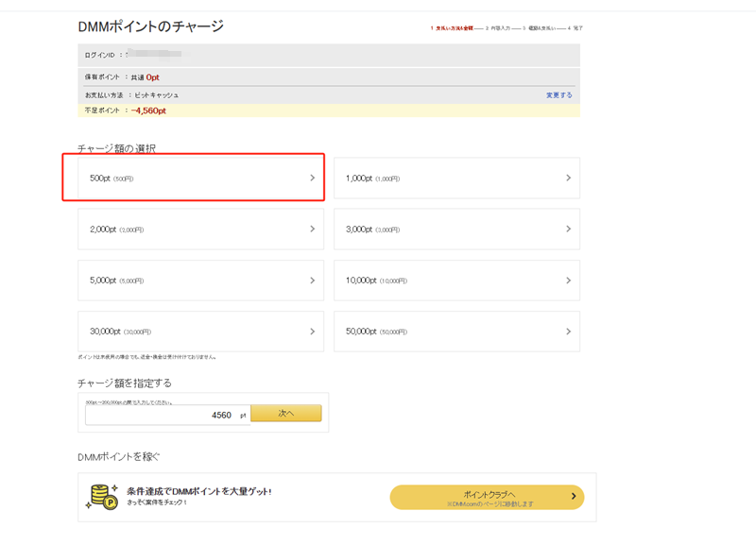Click the gold coin stack icon
This screenshot has width=756, height=545.
coord(103,497)
